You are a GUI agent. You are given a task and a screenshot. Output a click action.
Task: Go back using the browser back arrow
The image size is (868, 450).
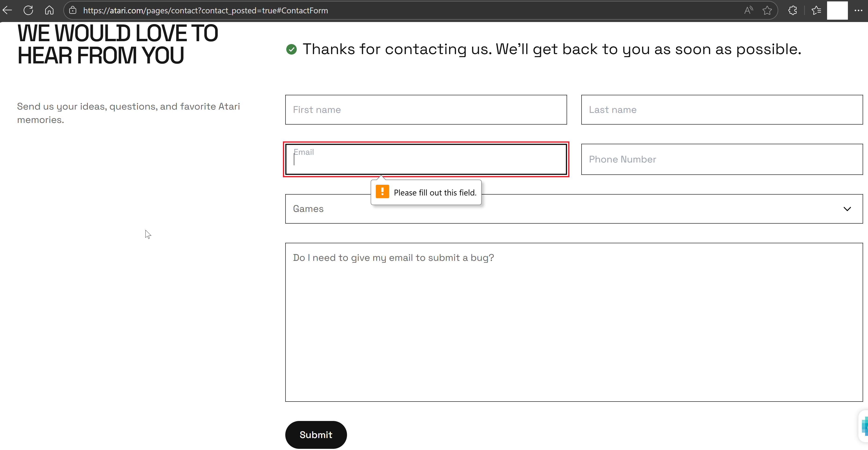(7, 11)
